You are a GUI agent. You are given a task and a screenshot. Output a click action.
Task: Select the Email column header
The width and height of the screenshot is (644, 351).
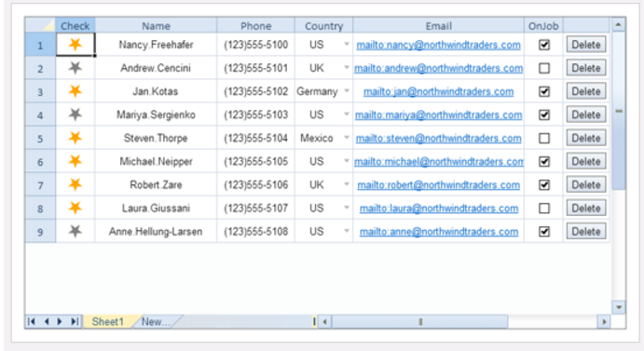pyautogui.click(x=438, y=25)
